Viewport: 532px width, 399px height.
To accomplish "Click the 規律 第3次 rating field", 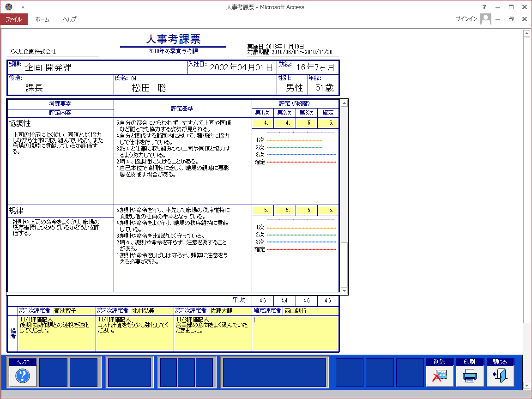I will coord(306,211).
